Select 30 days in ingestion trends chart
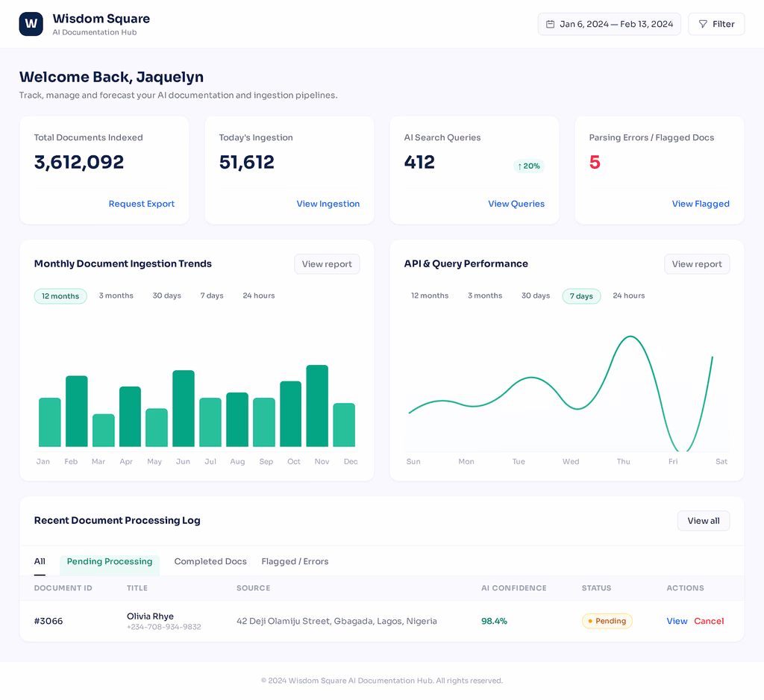Image resolution: width=764 pixels, height=700 pixels. [166, 296]
